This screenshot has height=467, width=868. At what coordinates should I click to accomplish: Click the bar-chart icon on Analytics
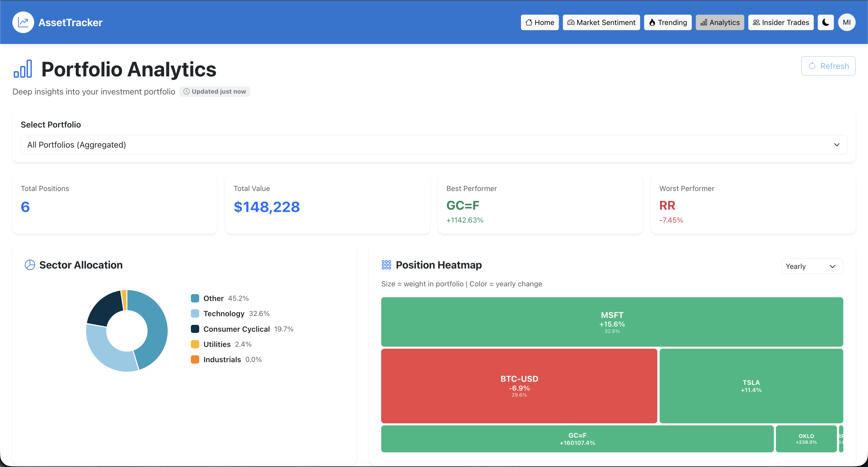(x=704, y=22)
